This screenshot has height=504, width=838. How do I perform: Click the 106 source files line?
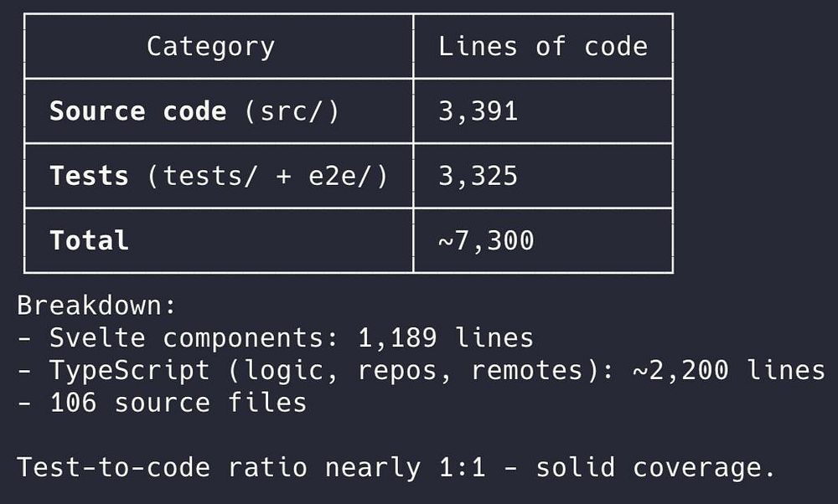178,403
